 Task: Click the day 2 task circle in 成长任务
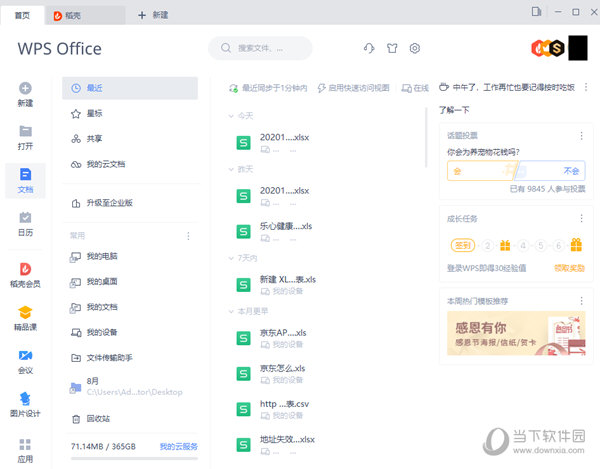pos(487,245)
